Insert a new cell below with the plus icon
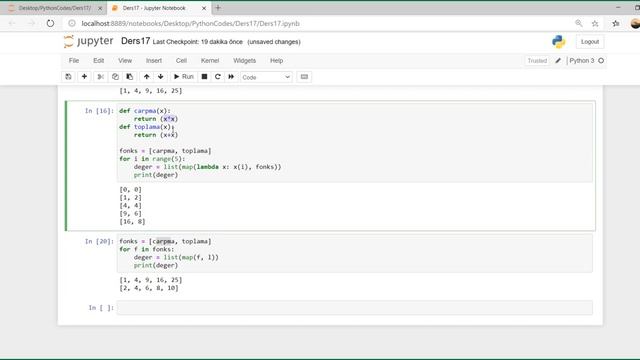The height and width of the screenshot is (360, 640). click(x=84, y=77)
